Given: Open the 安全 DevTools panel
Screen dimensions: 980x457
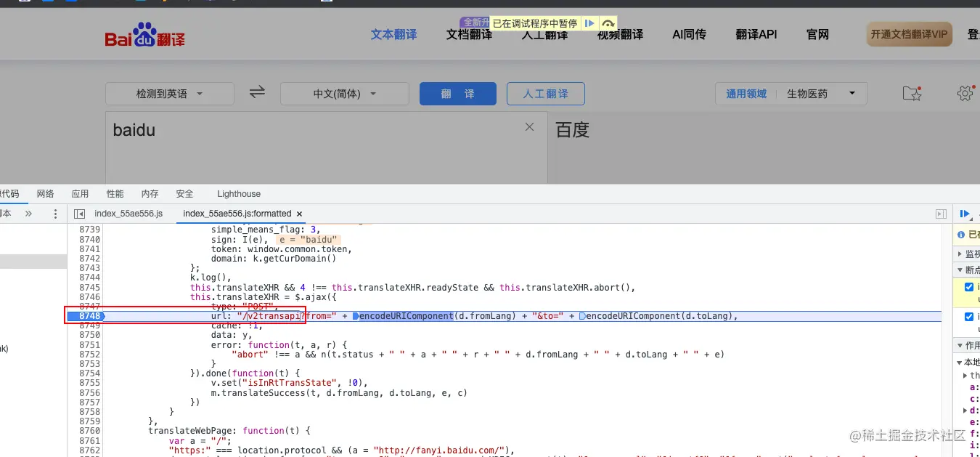Looking at the screenshot, I should pyautogui.click(x=184, y=194).
